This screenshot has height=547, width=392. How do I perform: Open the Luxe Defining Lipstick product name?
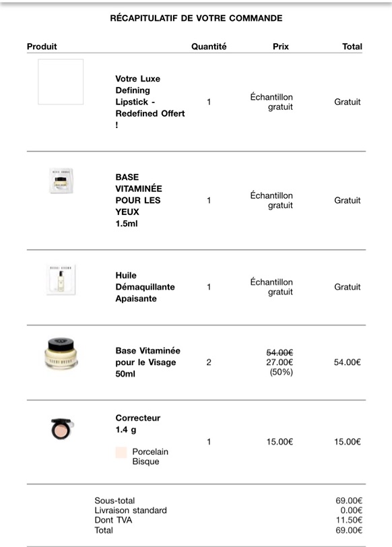tap(150, 102)
